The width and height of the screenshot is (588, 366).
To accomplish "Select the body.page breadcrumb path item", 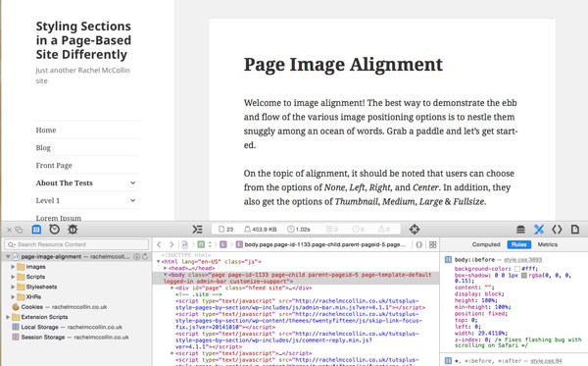I will pos(321,244).
